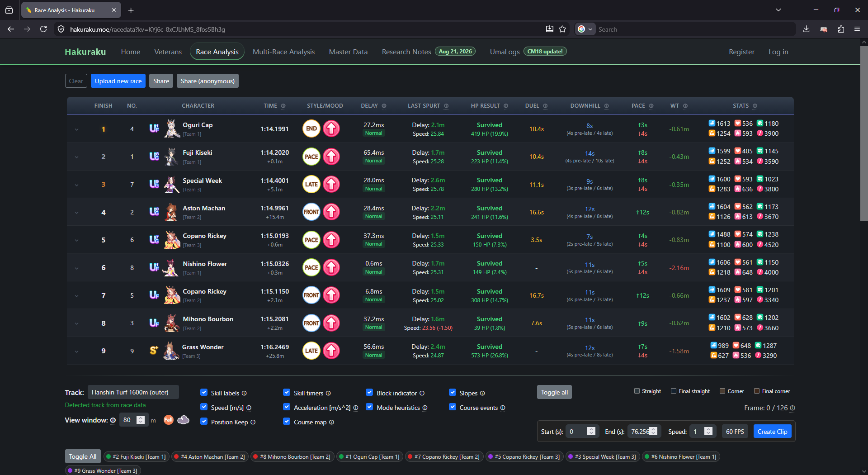Click the DOWNHILL column info icon
This screenshot has height=475, width=868.
(x=607, y=106)
